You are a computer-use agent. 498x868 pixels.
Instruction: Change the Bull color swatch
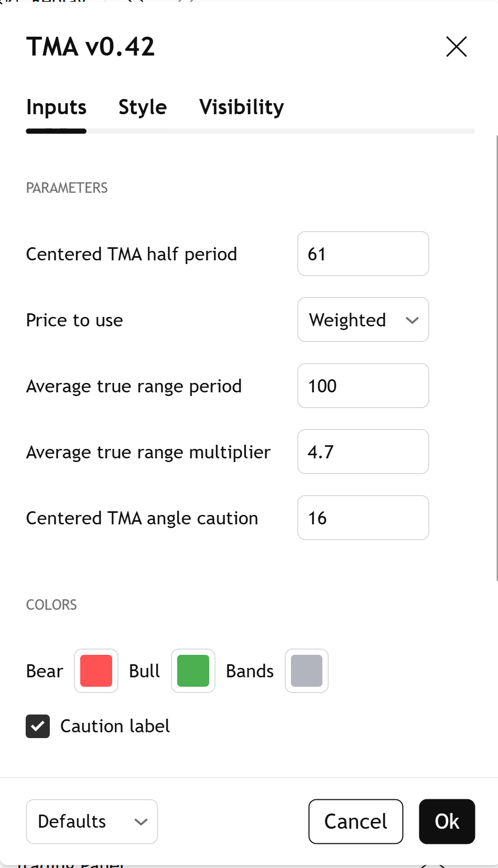193,671
